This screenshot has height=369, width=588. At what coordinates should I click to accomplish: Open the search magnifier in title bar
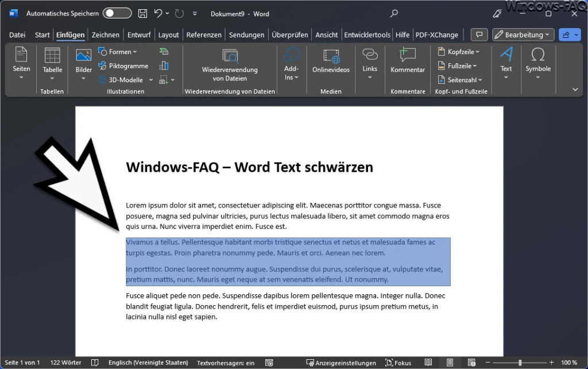click(394, 14)
